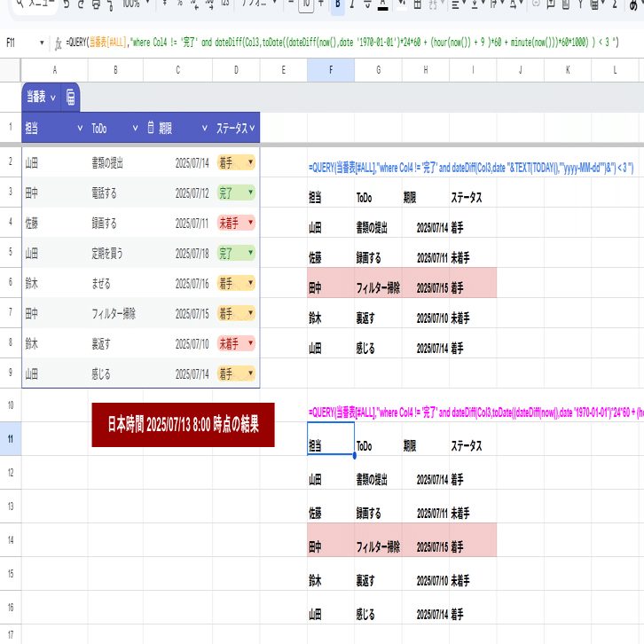Image resolution: width=644 pixels, height=644 pixels.
Task: Select row 11 header
Action: pyautogui.click(x=11, y=438)
